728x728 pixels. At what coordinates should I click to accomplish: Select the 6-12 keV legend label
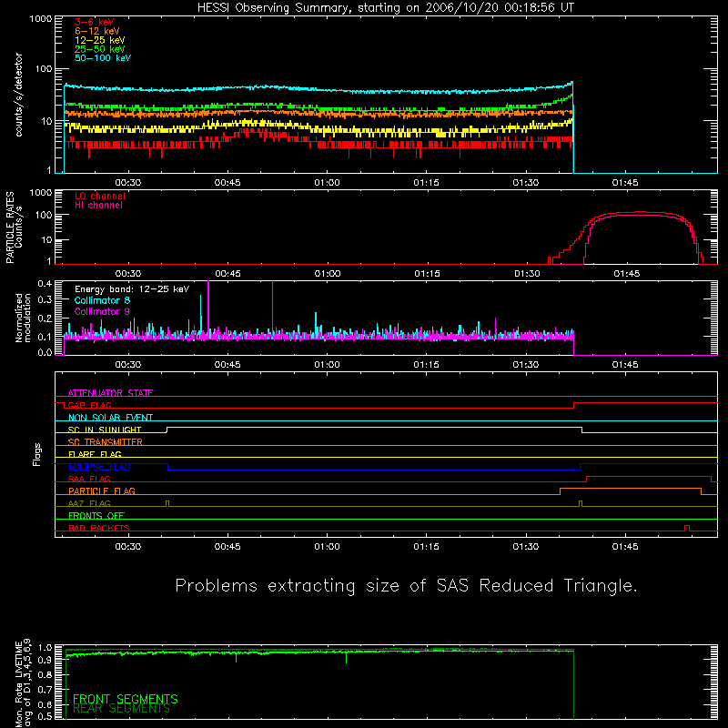tap(97, 31)
